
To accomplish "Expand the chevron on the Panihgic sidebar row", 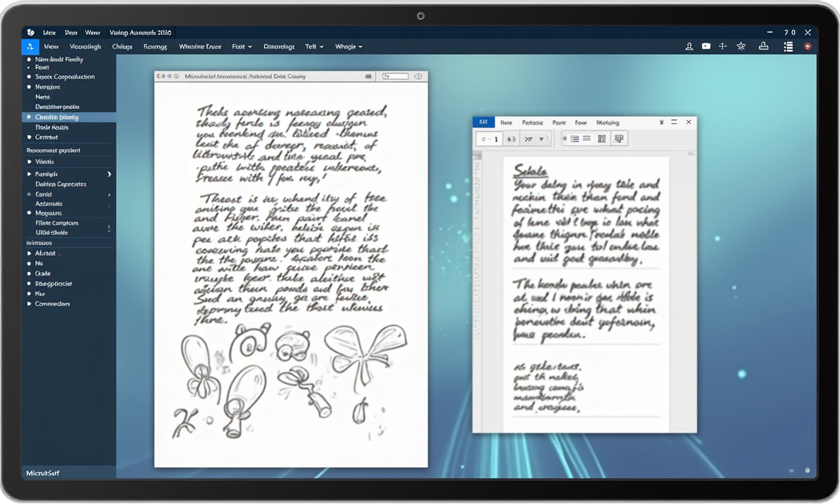I will point(109,175).
